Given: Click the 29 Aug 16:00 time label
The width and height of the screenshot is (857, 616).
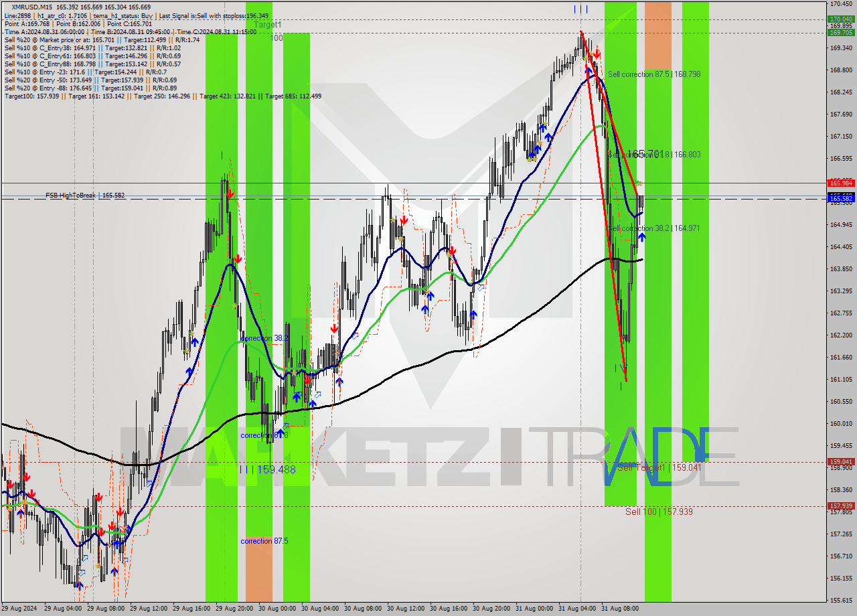Looking at the screenshot, I should point(193,609).
